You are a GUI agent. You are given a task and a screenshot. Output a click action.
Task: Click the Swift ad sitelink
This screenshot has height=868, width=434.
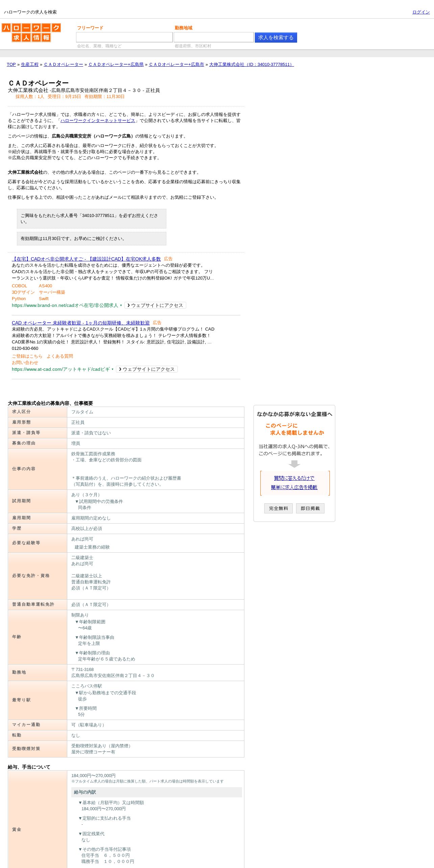pos(44,299)
